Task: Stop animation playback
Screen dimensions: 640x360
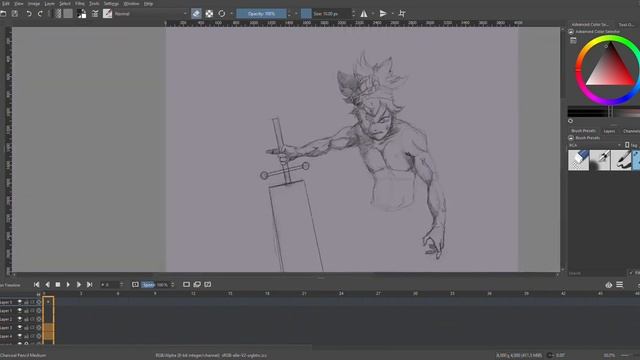Action: point(58,284)
